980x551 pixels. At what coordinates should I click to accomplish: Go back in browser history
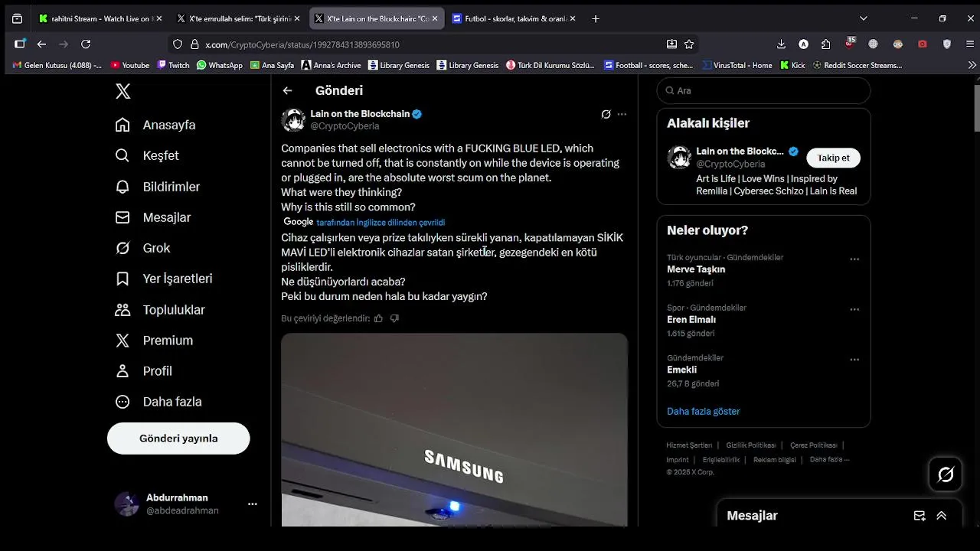[41, 44]
